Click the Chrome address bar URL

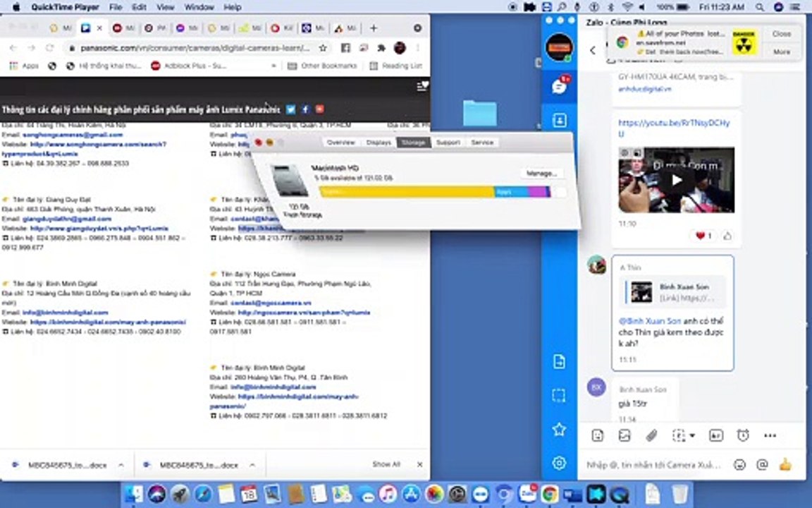coord(195,48)
